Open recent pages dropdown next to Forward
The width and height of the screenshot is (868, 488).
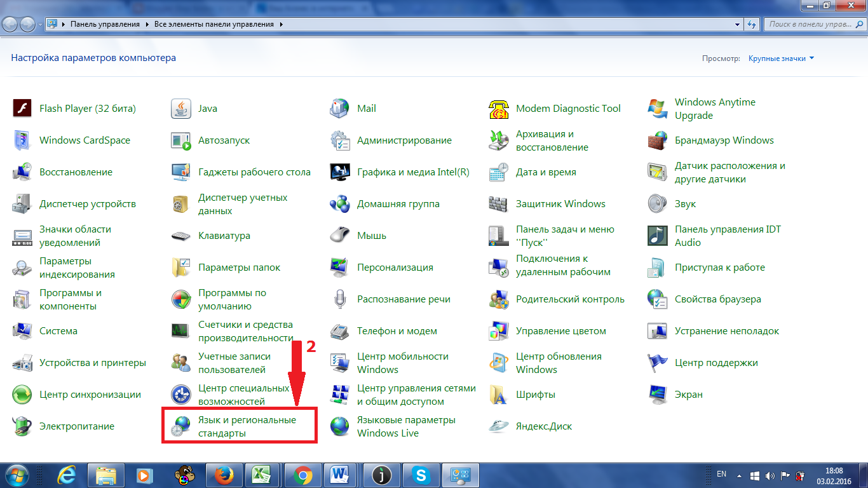point(41,25)
